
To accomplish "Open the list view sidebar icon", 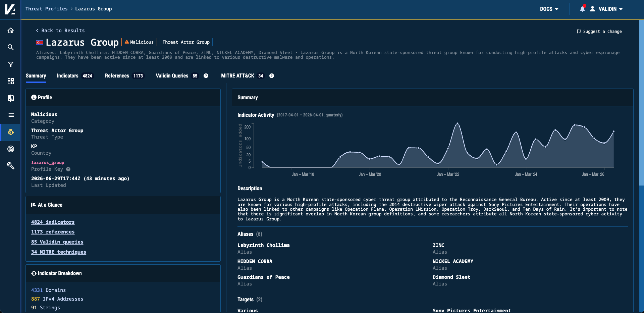I will pyautogui.click(x=11, y=115).
